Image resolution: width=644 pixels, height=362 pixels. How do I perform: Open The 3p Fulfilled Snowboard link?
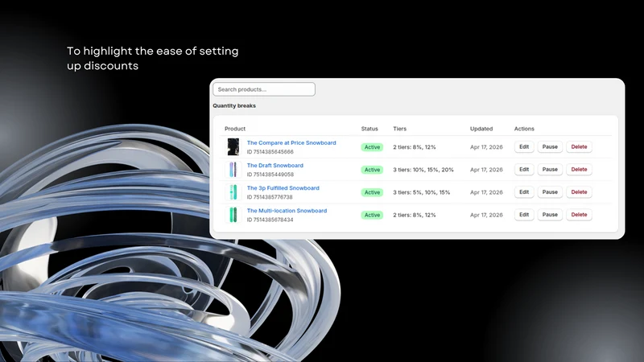coord(283,188)
